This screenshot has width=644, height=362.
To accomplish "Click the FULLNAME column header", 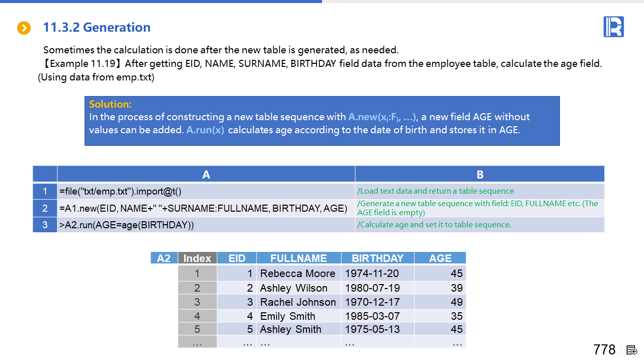I will point(298,258).
